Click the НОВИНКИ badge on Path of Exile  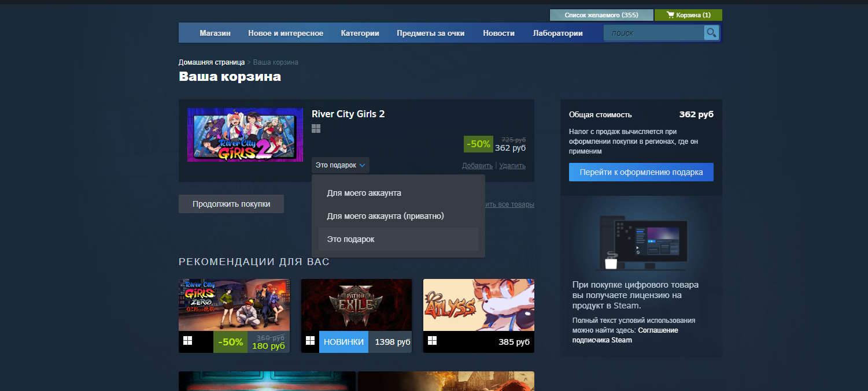pyautogui.click(x=343, y=342)
